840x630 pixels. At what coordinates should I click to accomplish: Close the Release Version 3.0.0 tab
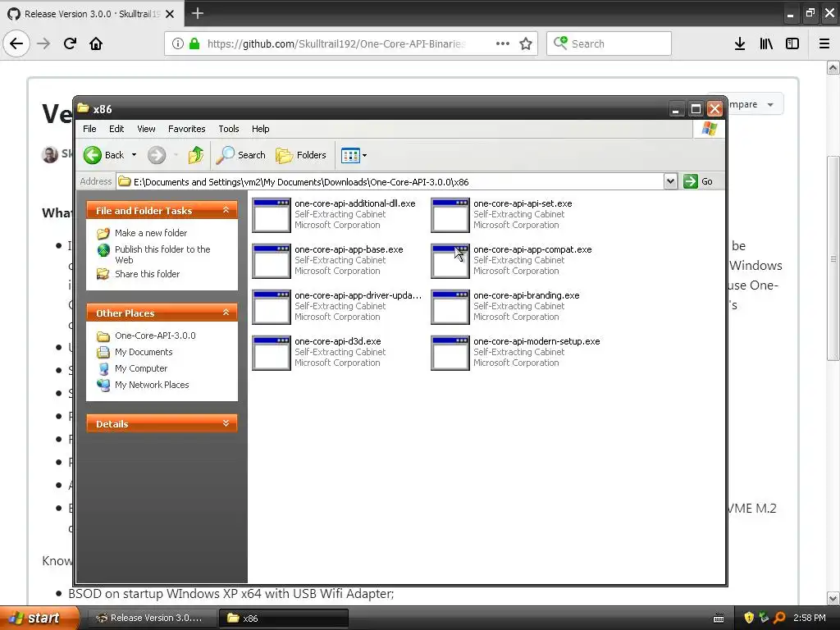[x=170, y=14]
